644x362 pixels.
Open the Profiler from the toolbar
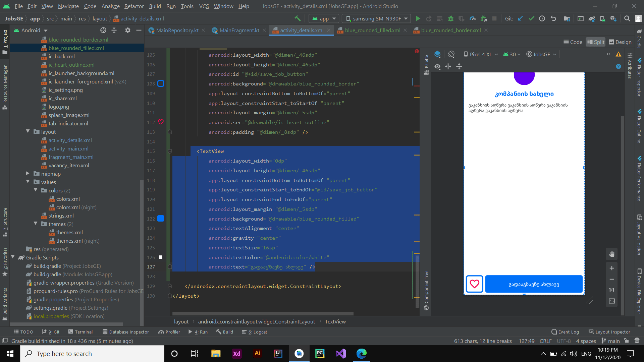pos(473,18)
